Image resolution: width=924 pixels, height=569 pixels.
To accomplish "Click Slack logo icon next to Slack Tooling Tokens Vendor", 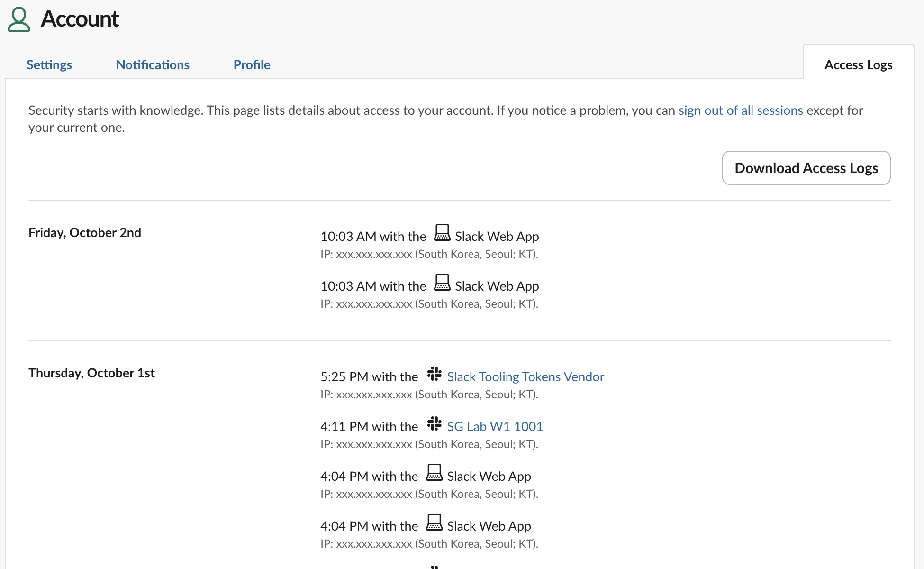I will [x=434, y=374].
